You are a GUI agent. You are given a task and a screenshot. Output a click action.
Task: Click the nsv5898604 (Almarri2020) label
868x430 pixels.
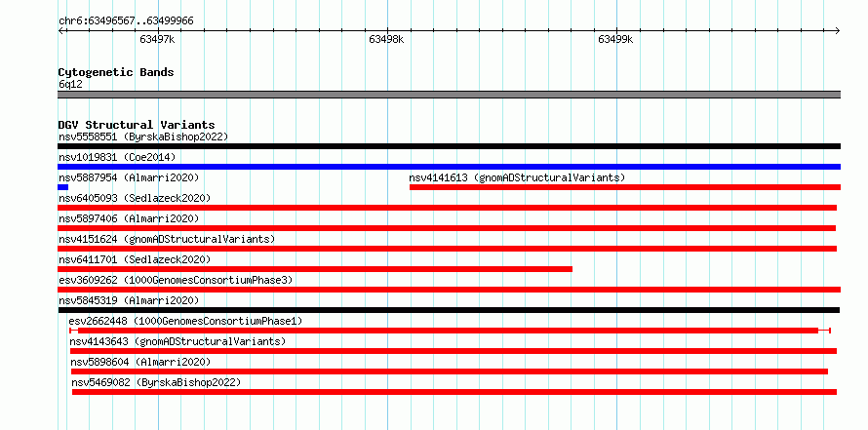point(140,362)
